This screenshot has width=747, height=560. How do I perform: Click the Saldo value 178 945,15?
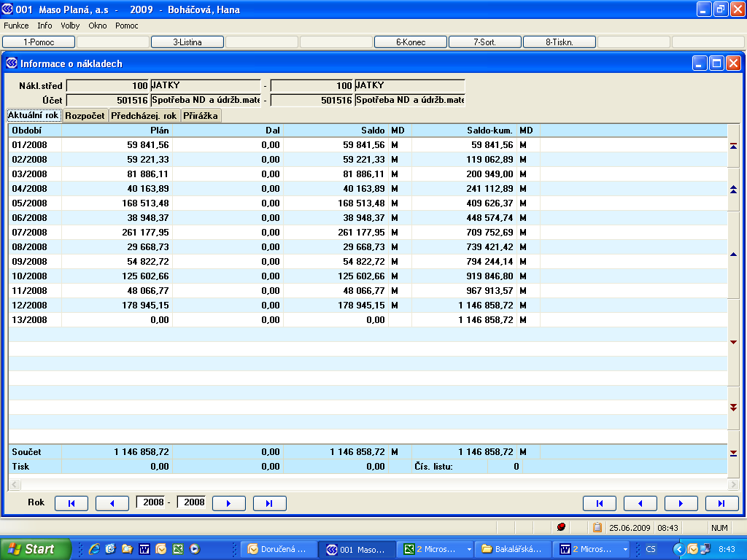click(361, 306)
